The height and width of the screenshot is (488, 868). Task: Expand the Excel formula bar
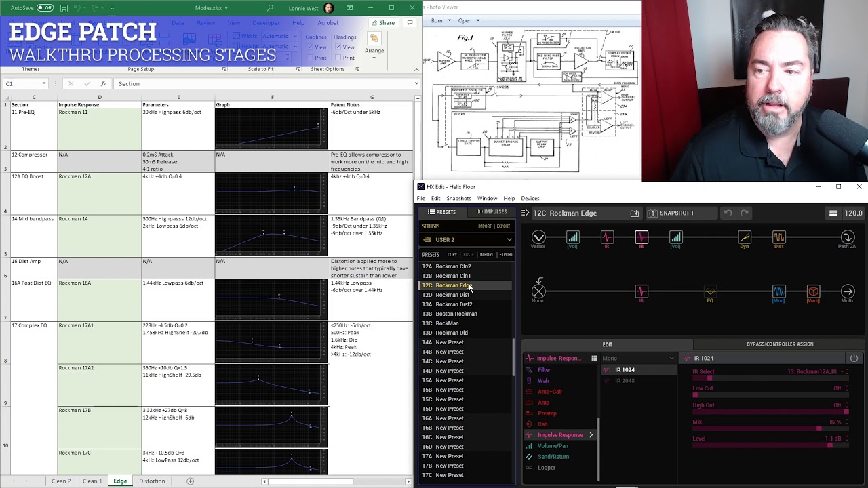pyautogui.click(x=416, y=83)
